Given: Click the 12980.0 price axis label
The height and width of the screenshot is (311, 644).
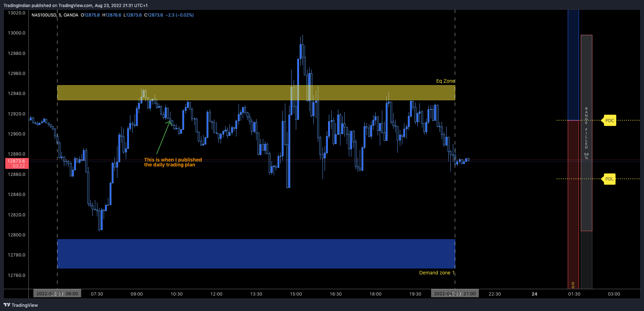Looking at the screenshot, I should (x=17, y=53).
